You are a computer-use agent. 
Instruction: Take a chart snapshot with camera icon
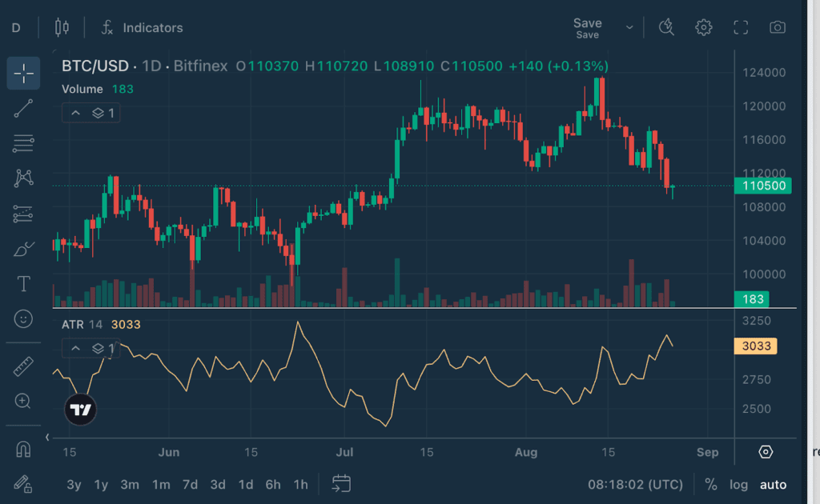pyautogui.click(x=778, y=27)
